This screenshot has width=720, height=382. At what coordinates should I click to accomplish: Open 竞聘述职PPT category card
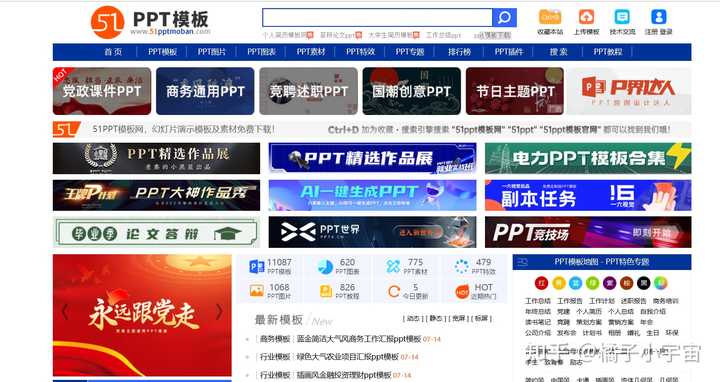point(308,91)
